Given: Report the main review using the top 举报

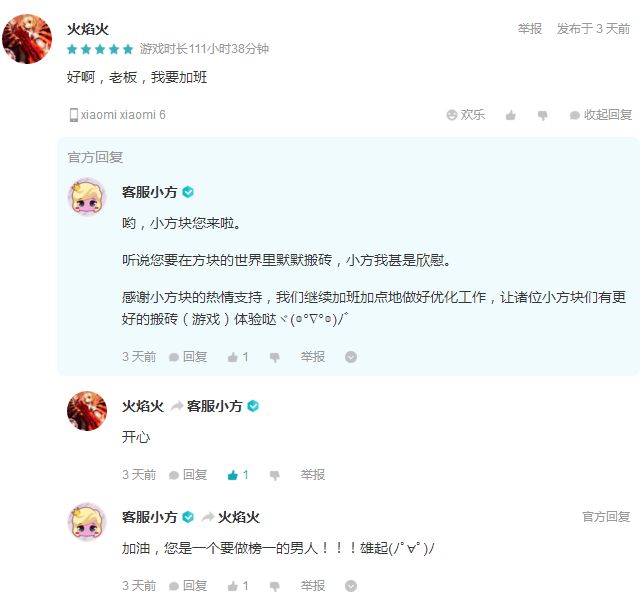Looking at the screenshot, I should point(530,29).
